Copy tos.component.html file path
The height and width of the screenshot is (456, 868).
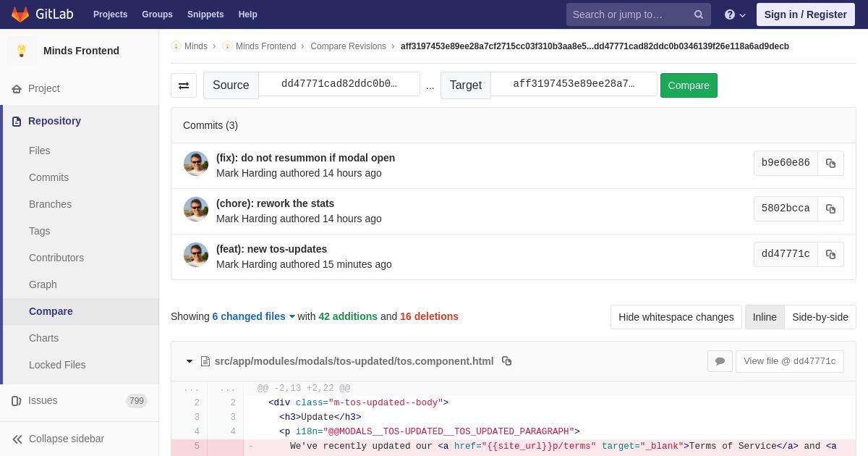coord(506,361)
